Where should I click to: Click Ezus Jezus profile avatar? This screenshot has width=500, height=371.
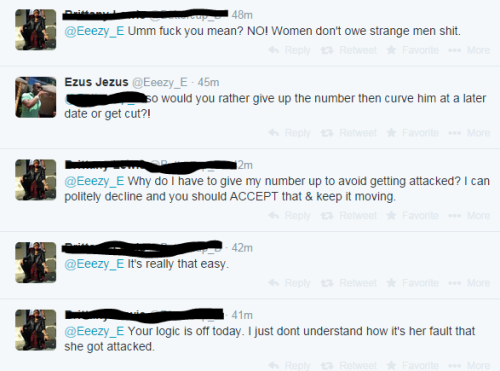pyautogui.click(x=36, y=97)
